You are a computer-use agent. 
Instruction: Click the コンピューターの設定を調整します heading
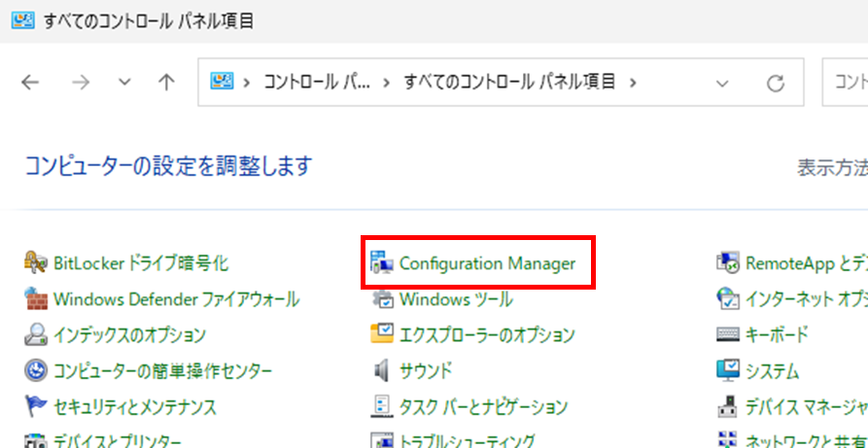pos(169,165)
